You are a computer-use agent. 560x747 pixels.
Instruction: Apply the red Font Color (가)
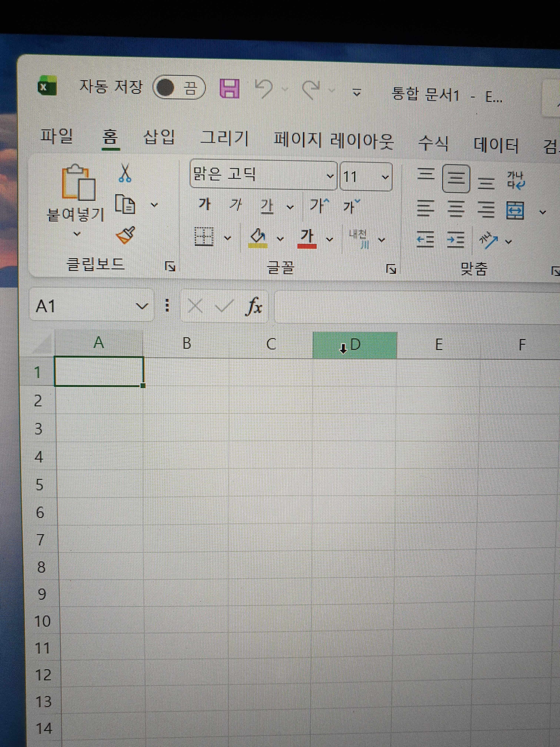click(x=307, y=239)
